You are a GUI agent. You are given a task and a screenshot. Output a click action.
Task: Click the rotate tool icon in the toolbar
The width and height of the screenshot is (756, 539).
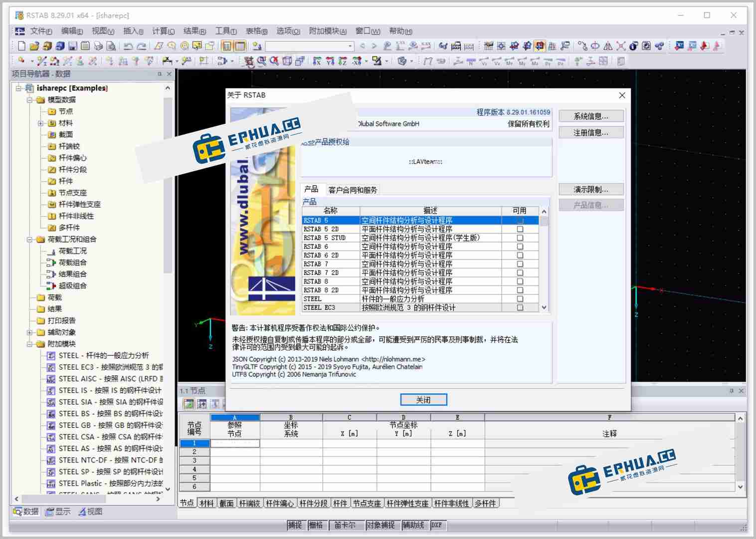(595, 46)
